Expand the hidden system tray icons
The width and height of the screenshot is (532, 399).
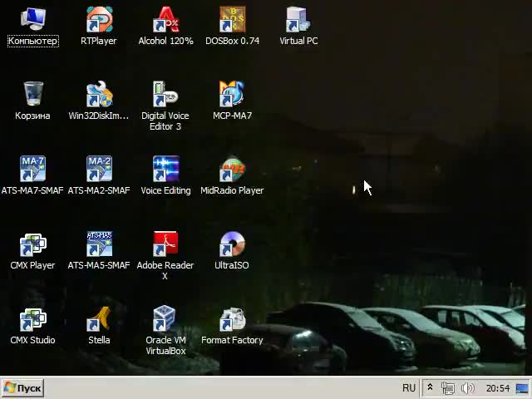pyautogui.click(x=430, y=388)
